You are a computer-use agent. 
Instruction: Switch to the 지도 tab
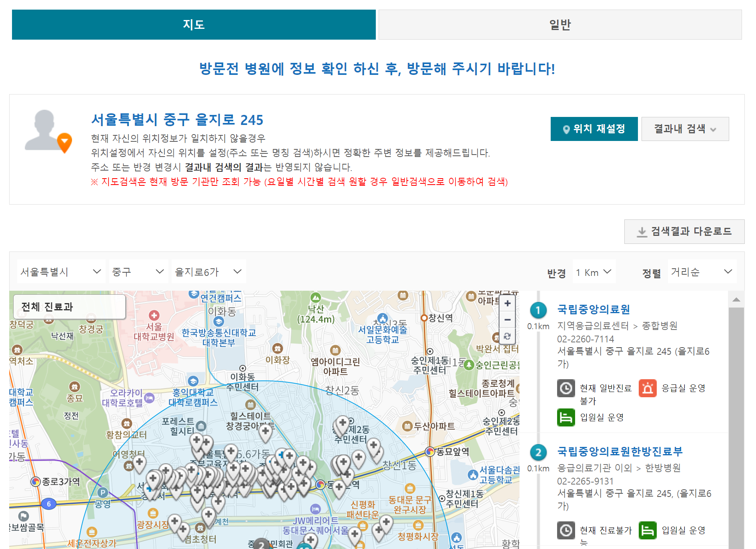[x=194, y=25]
